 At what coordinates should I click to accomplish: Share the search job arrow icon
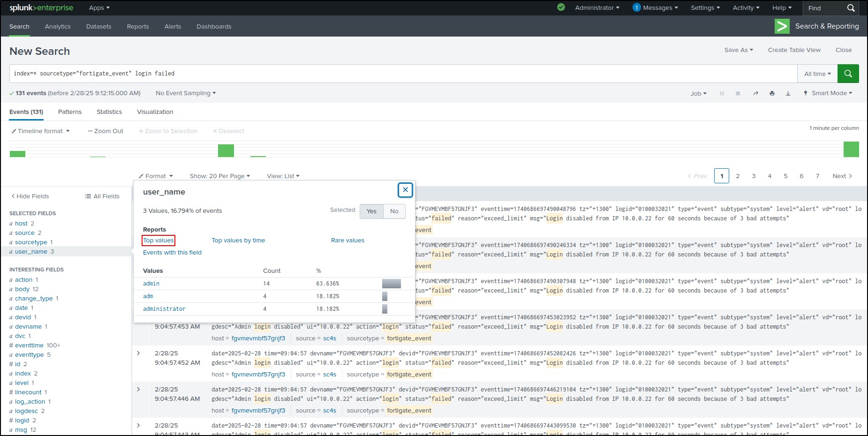(755, 93)
